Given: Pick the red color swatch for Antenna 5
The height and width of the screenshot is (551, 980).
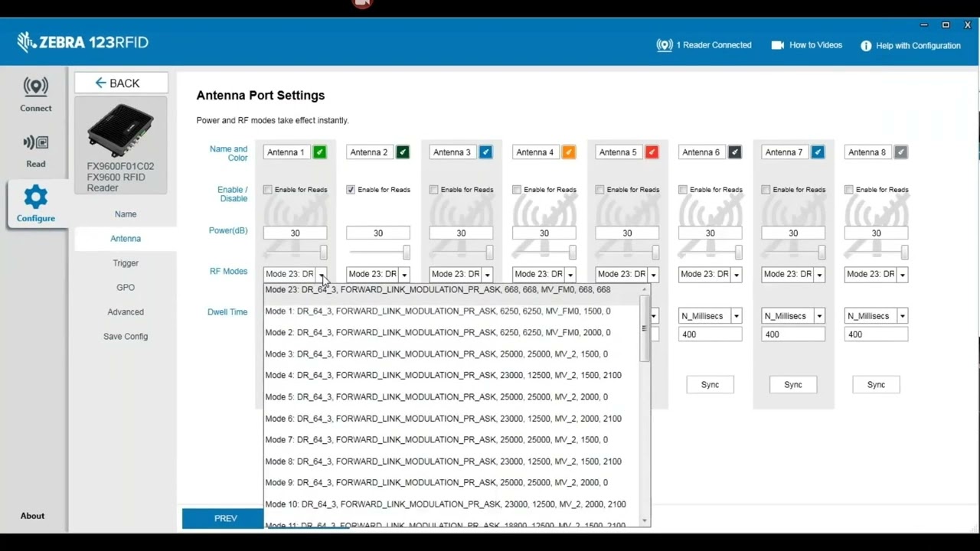Looking at the screenshot, I should 652,152.
